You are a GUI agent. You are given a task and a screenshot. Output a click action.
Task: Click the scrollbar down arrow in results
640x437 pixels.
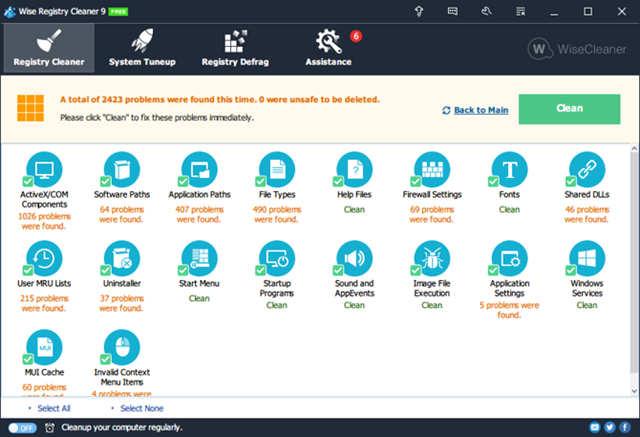[634, 391]
